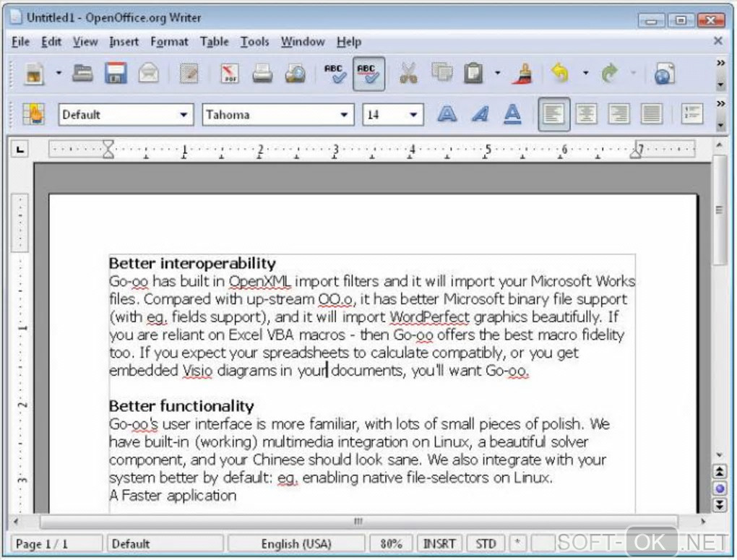Click the Edit File pencil icon

click(x=189, y=74)
